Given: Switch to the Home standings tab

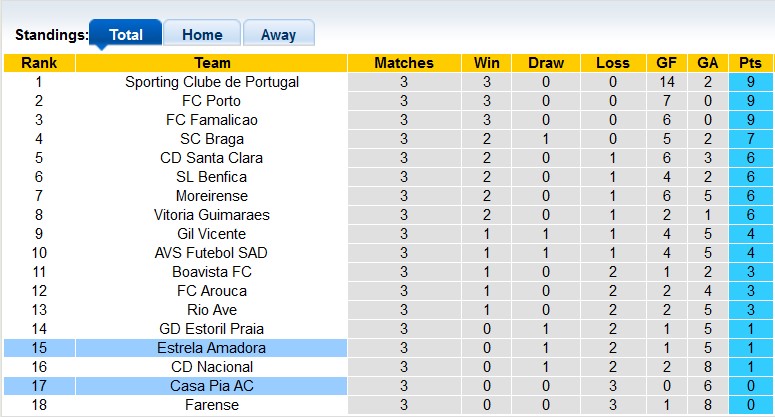Looking at the screenshot, I should pos(202,34).
